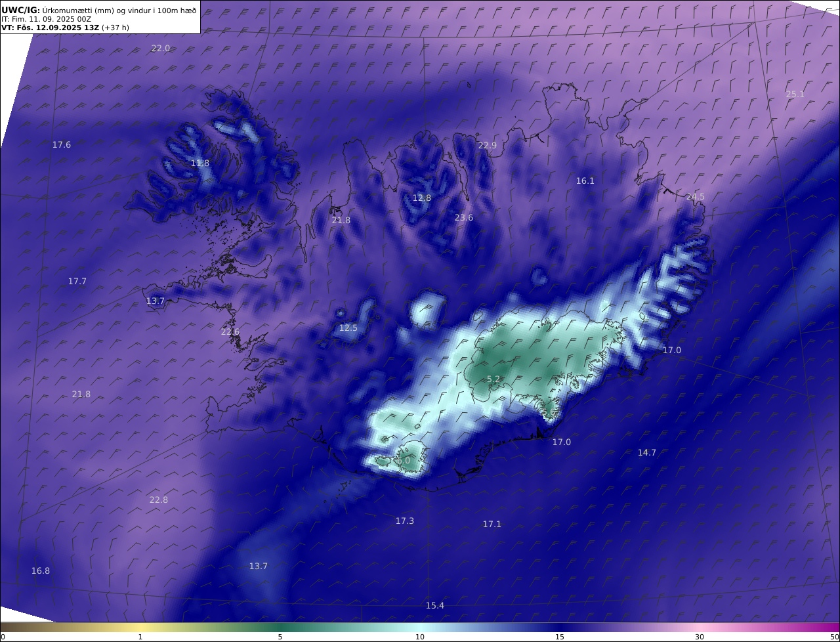
Task: Click the color scale tick label 30
Action: (x=700, y=637)
